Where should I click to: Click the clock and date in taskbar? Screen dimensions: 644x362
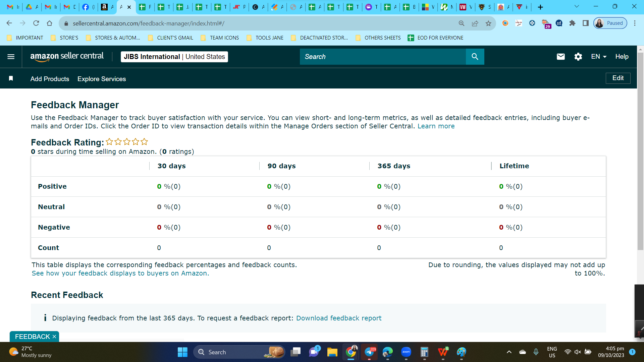pos(611,352)
